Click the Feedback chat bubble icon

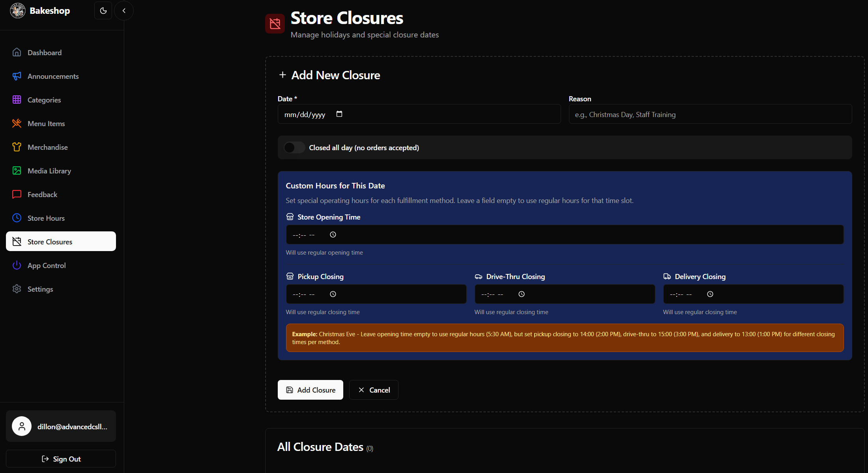17,194
